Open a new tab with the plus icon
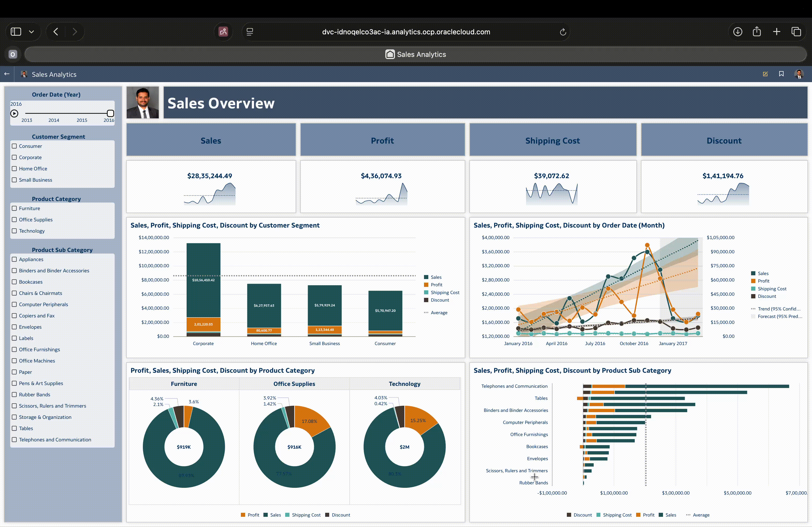The height and width of the screenshot is (527, 812). tap(776, 32)
